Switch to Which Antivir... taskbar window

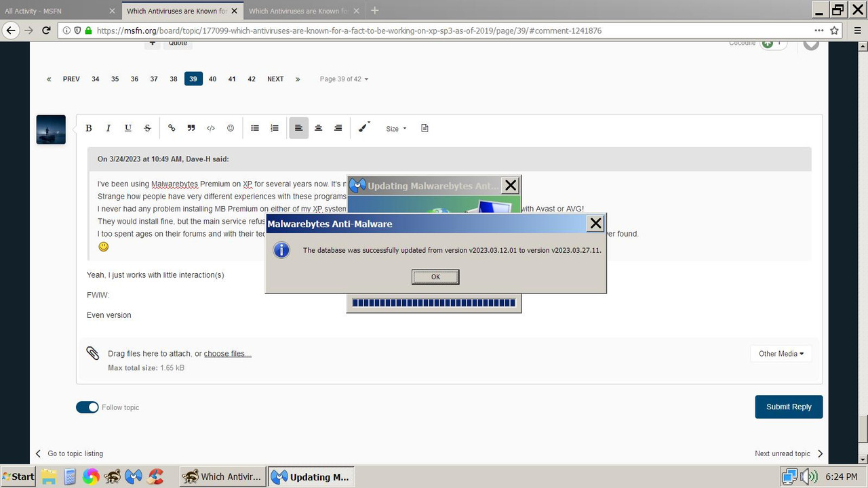click(x=222, y=476)
